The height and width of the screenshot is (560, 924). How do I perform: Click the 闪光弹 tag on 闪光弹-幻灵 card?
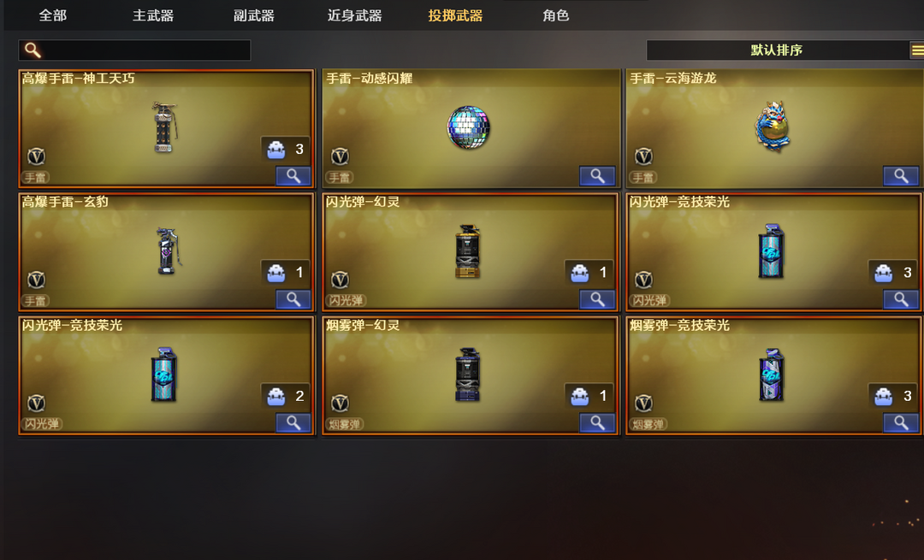pos(346,300)
